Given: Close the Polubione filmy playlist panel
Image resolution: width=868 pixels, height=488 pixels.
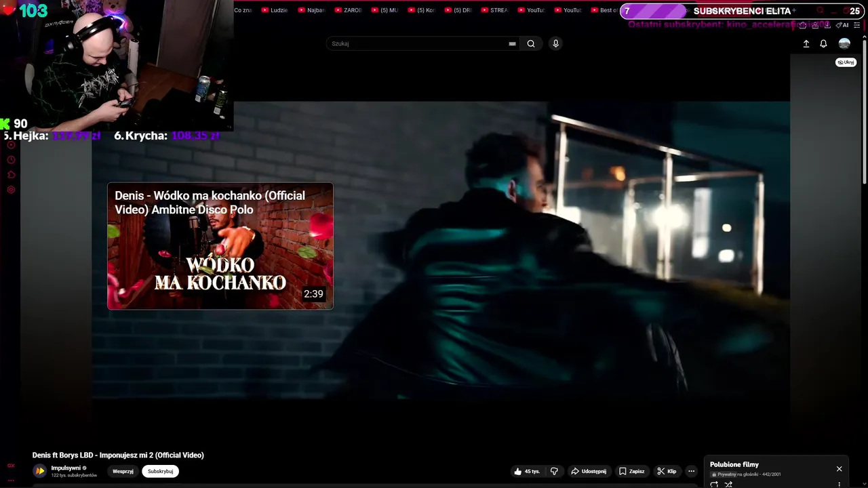Looking at the screenshot, I should 839,469.
